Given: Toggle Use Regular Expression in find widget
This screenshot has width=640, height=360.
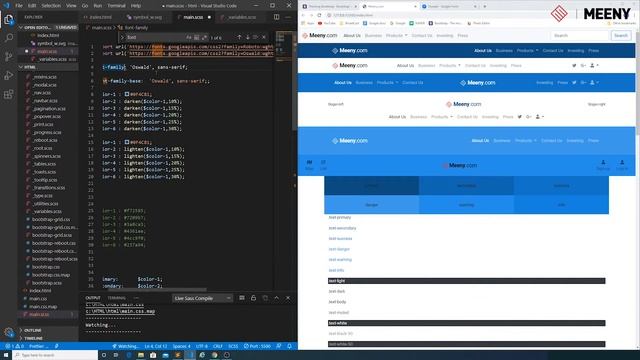Looking at the screenshot, I should (x=204, y=37).
